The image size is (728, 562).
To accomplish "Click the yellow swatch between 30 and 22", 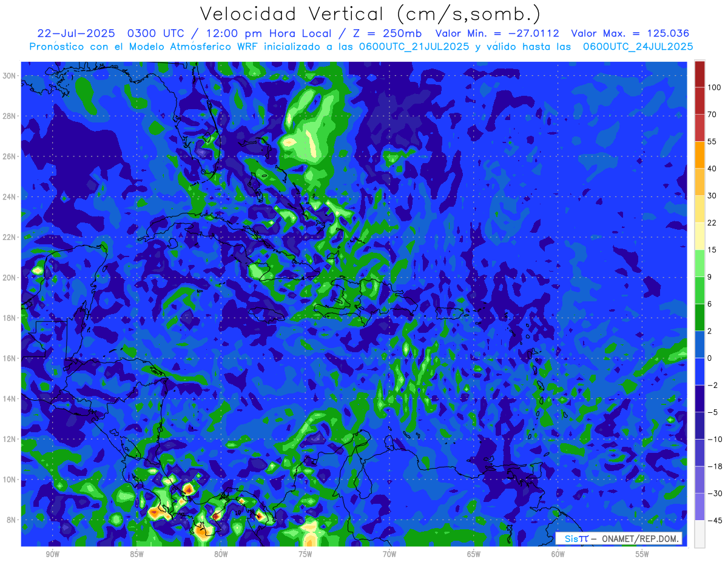I will (x=699, y=209).
